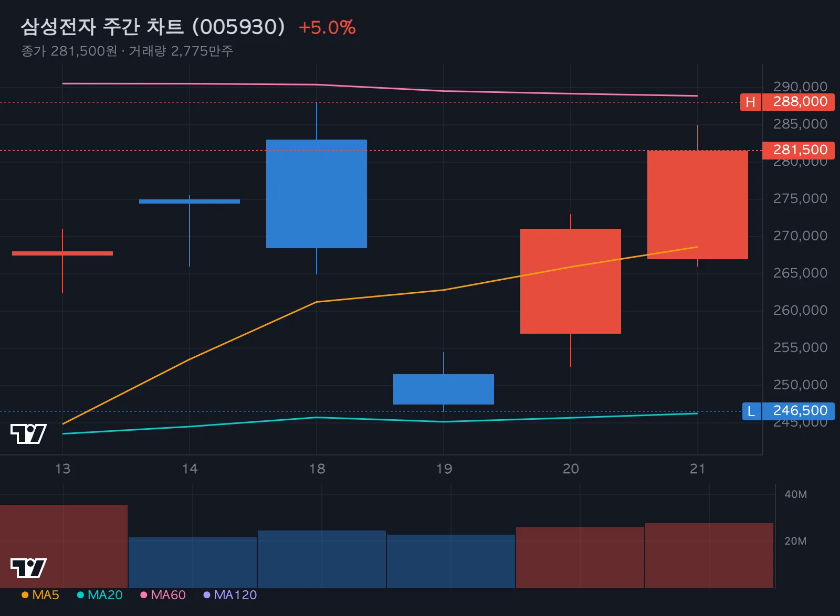The width and height of the screenshot is (840, 616).
Task: Select the blue volume bar for date 19
Action: click(x=451, y=561)
